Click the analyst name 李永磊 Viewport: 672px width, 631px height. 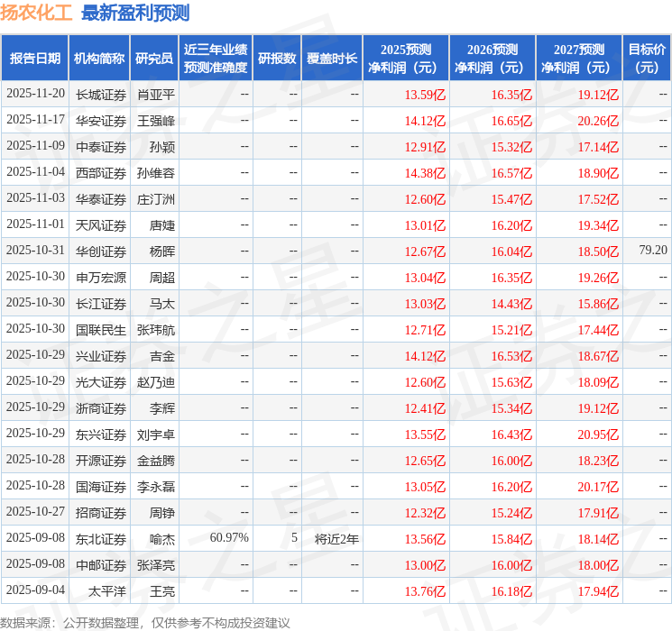pyautogui.click(x=156, y=487)
